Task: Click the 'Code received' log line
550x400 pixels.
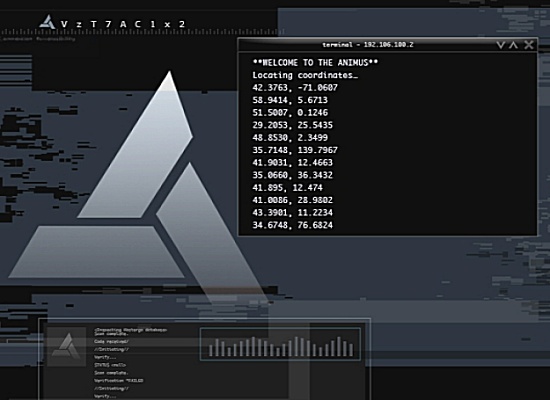Action: click(111, 341)
